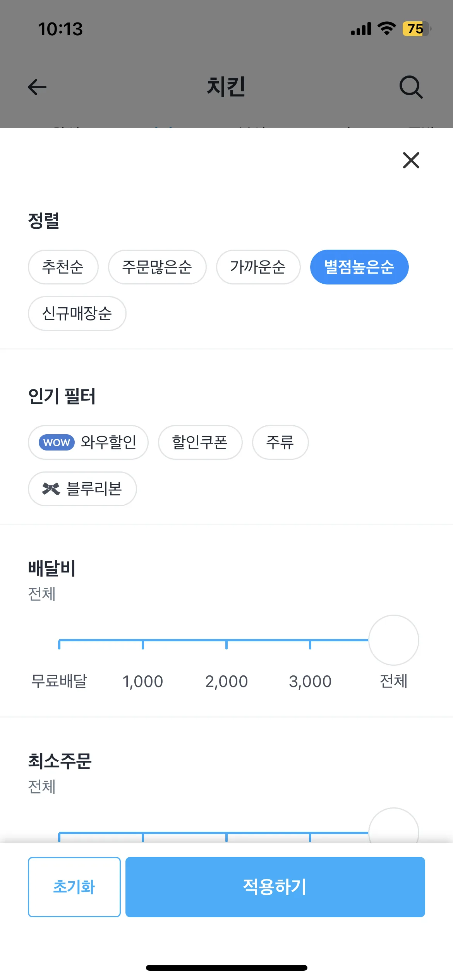The height and width of the screenshot is (980, 453).
Task: Select 주문많은순 sort option
Action: 157,267
